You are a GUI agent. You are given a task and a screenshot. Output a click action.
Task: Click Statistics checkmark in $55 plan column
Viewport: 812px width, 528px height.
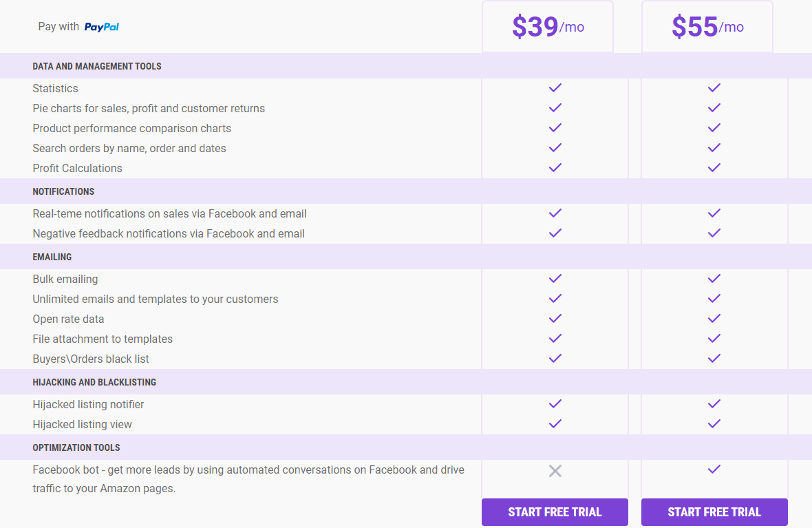pos(714,87)
